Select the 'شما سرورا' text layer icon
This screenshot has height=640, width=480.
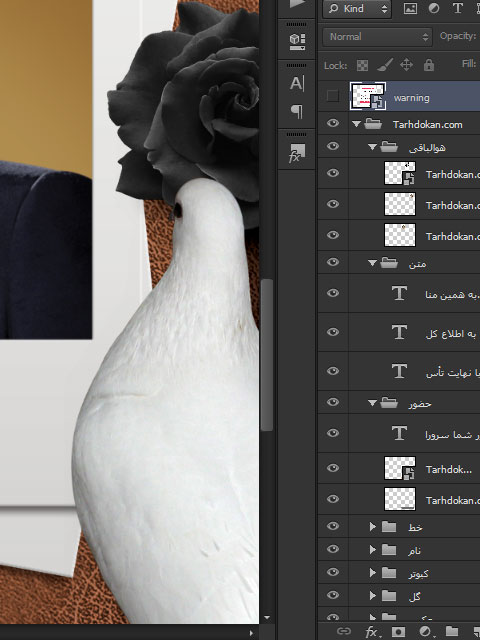[399, 433]
